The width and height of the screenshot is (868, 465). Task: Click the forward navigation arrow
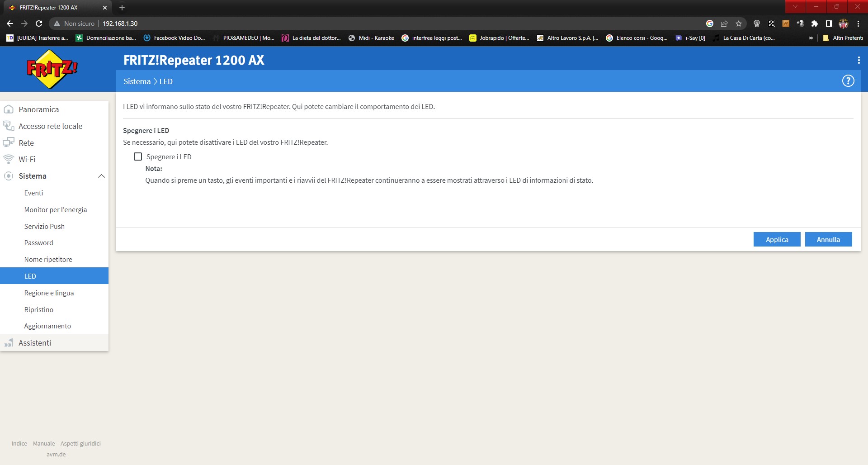pos(24,24)
